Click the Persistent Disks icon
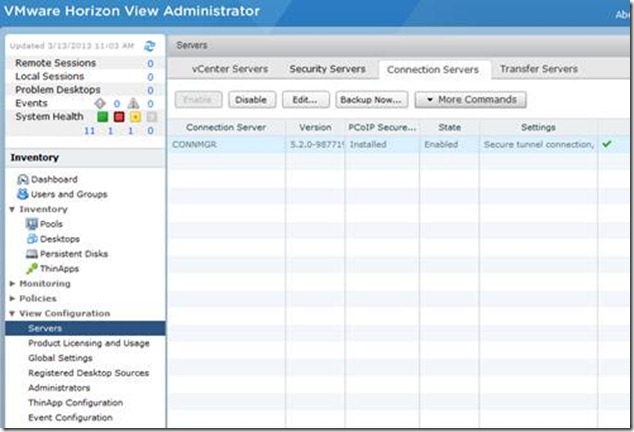 [32, 254]
